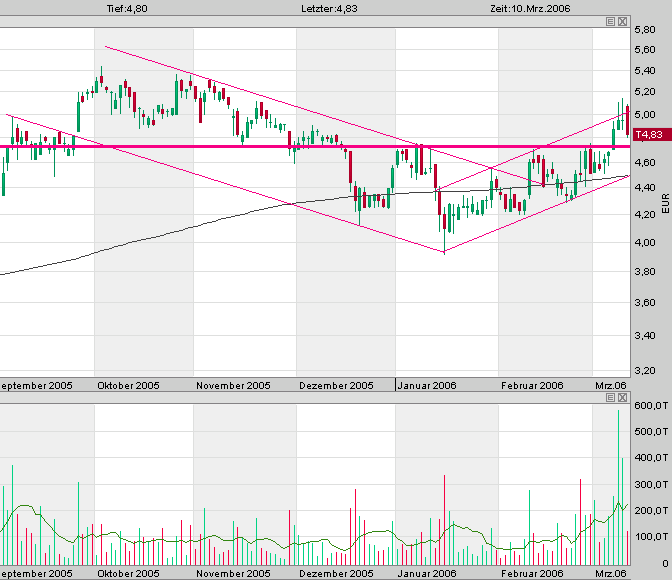Click the 5,40 price axis label

coord(645,70)
